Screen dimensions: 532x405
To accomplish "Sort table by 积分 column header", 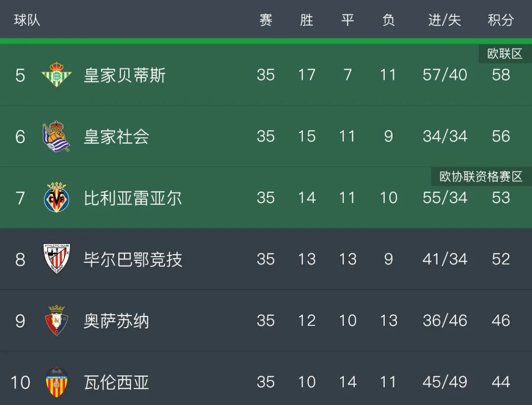I will click(x=501, y=20).
